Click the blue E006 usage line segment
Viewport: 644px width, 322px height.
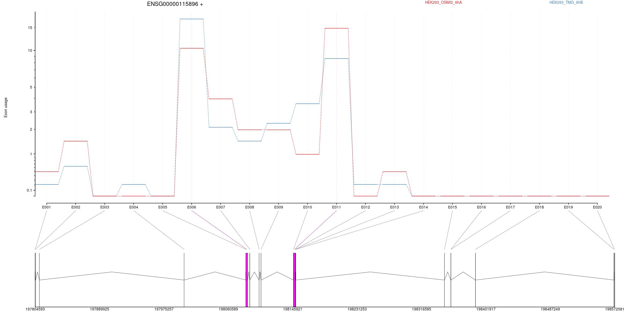(192, 19)
